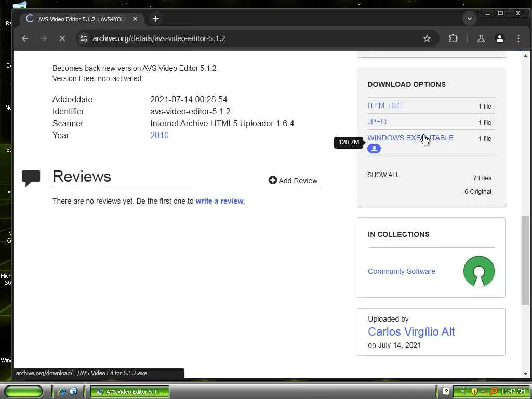Click the Reviews speech bubble icon
This screenshot has width=532, height=399.
[x=31, y=178]
